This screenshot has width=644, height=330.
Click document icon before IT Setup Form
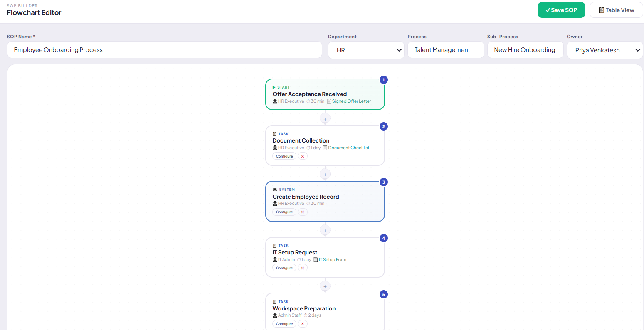click(316, 260)
